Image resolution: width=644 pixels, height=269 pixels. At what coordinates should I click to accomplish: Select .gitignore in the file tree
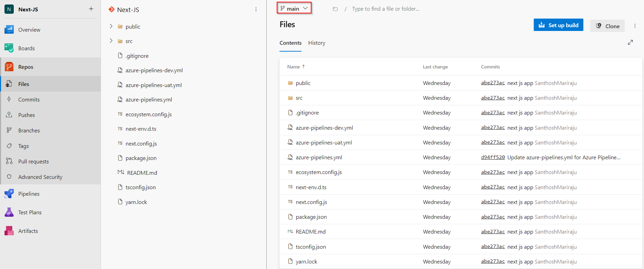point(137,56)
